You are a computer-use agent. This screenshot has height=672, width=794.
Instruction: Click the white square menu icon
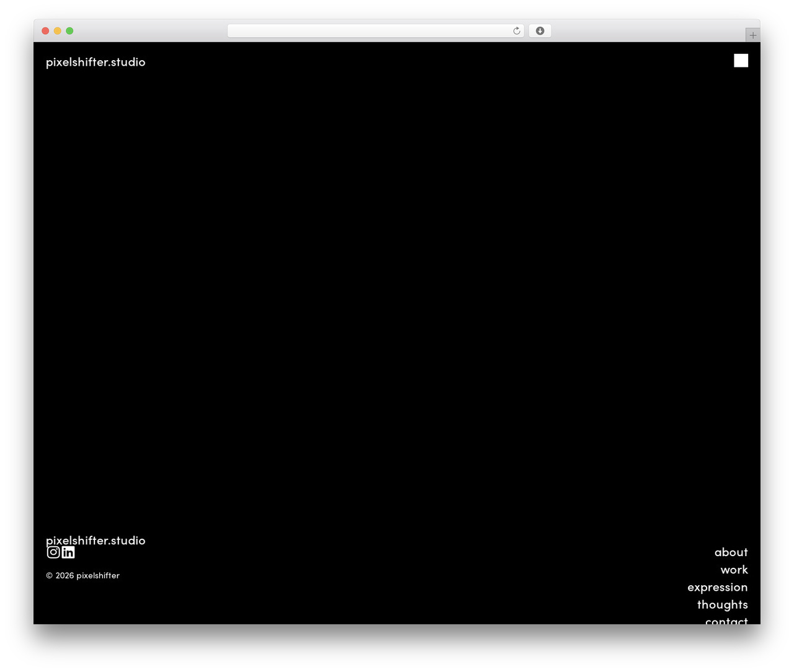[x=741, y=60]
